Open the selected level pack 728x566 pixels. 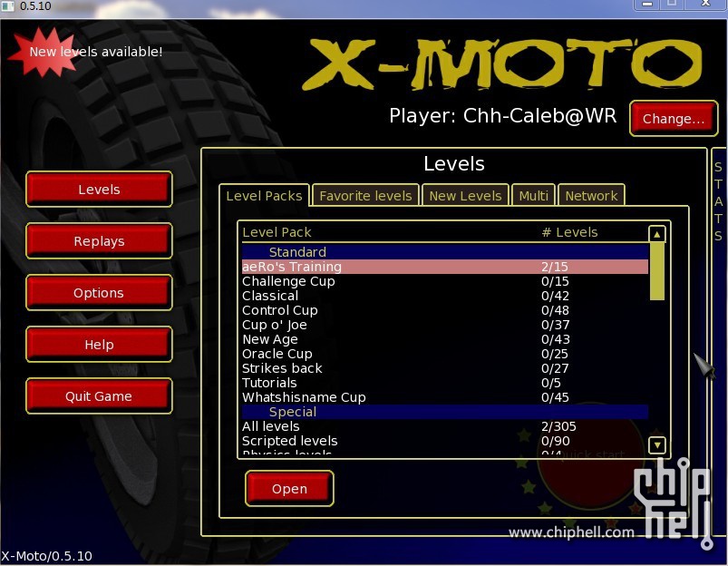289,488
